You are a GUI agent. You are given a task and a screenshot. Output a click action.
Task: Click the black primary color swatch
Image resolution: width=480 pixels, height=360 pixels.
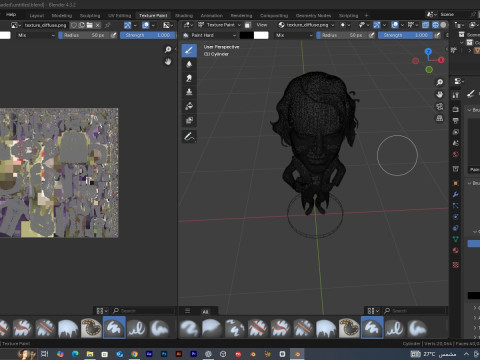(x=246, y=35)
